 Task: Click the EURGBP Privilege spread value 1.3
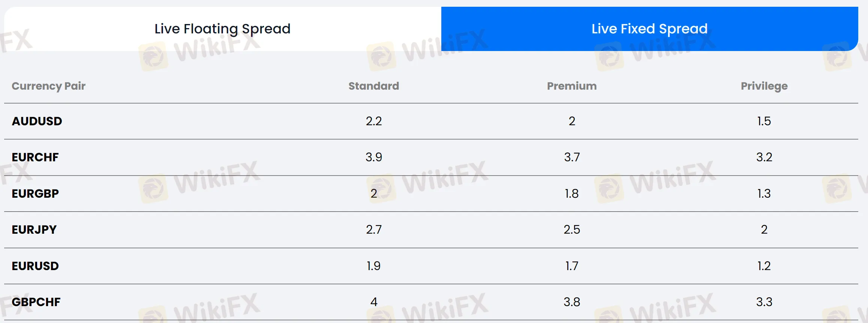(764, 194)
